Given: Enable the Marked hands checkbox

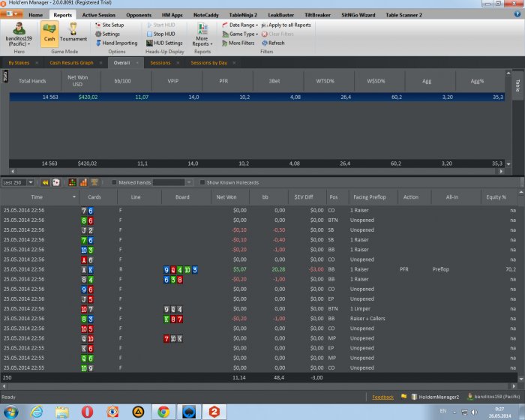Looking at the screenshot, I should tap(114, 182).
